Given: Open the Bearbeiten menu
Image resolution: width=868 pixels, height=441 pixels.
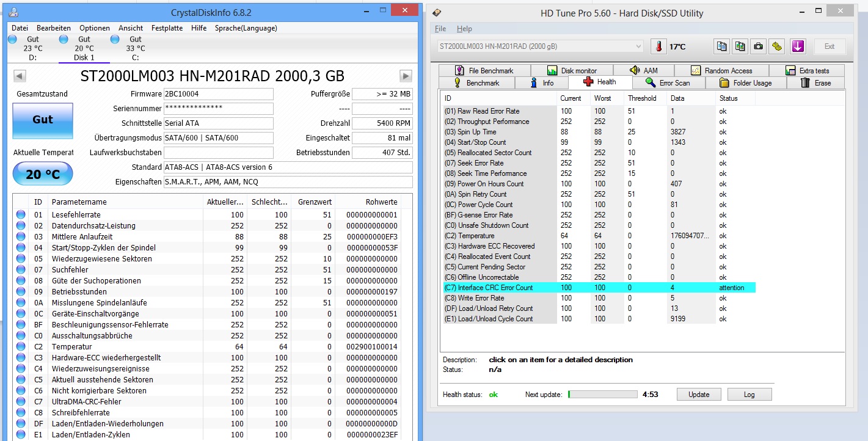Looking at the screenshot, I should click(x=54, y=28).
